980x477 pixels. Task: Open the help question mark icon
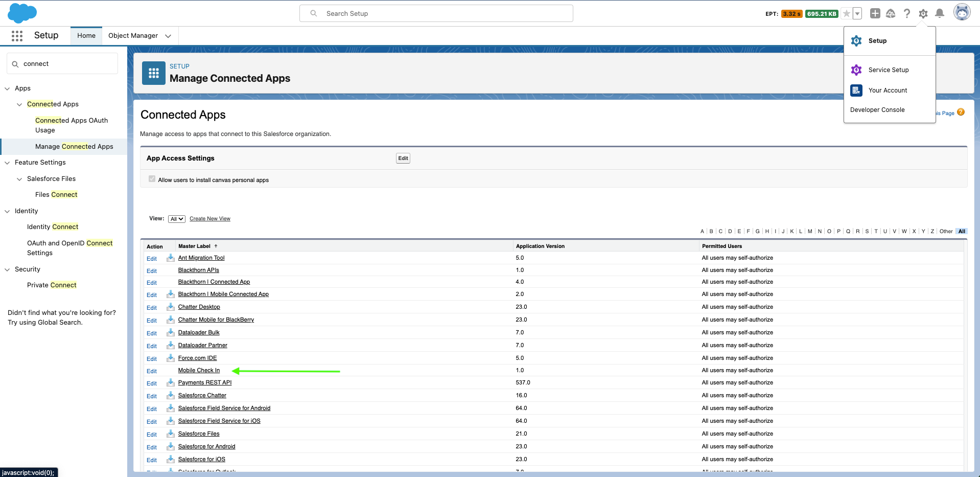click(x=907, y=14)
